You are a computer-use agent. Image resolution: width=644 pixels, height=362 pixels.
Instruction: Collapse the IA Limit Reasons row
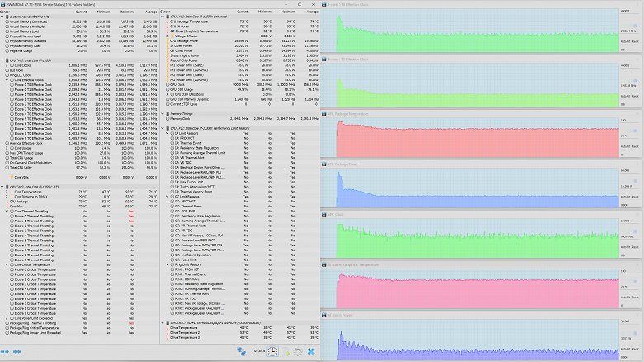pyautogui.click(x=168, y=133)
